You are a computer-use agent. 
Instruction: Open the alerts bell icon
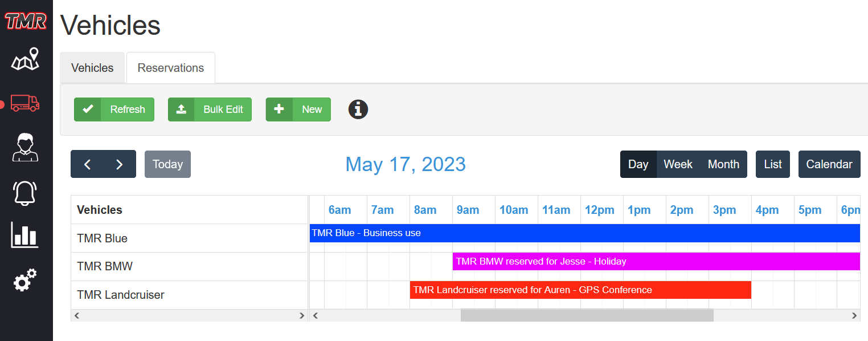coord(25,192)
